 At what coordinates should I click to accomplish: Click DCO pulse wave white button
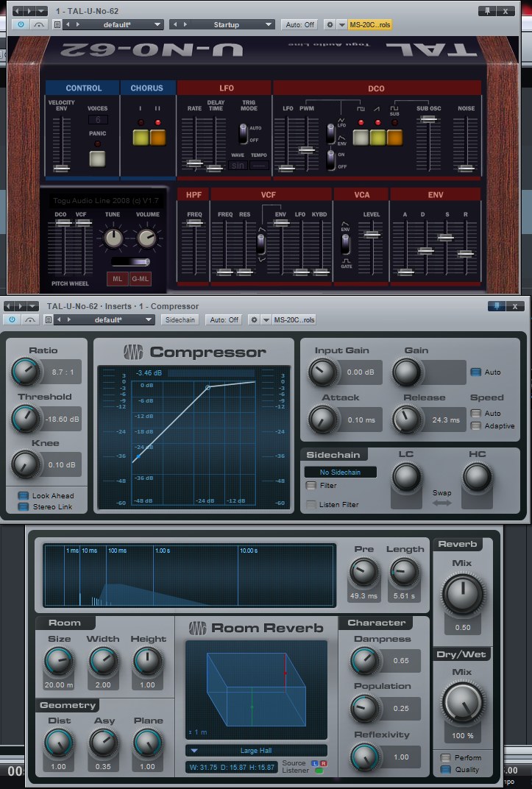coord(361,138)
